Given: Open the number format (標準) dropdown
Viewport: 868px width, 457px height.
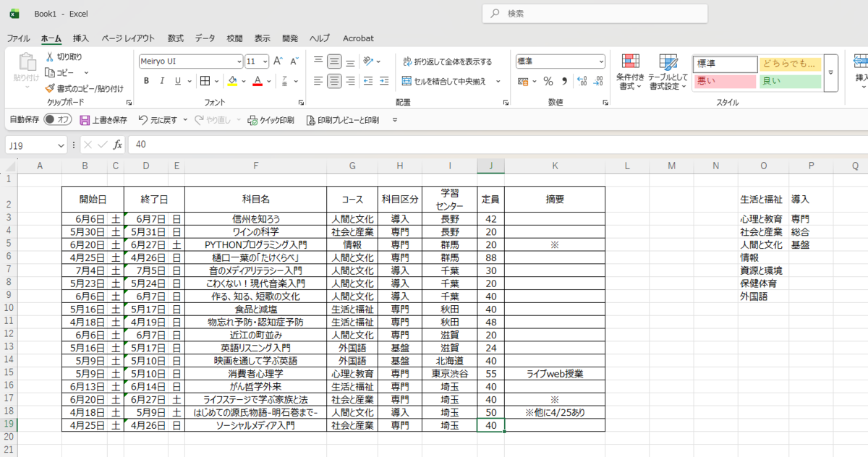Looking at the screenshot, I should pyautogui.click(x=600, y=61).
